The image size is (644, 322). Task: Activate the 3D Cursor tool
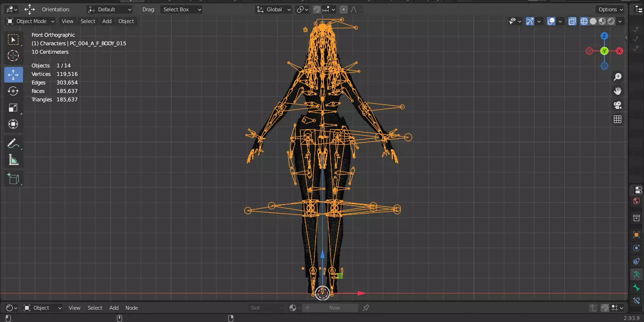click(x=13, y=56)
